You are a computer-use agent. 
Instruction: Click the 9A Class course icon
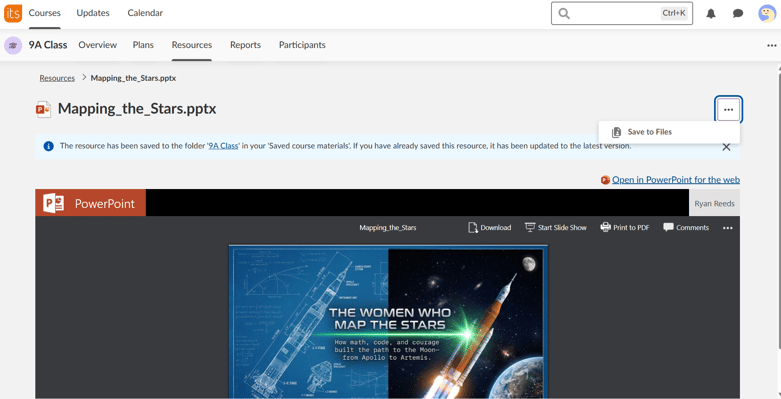pos(13,45)
